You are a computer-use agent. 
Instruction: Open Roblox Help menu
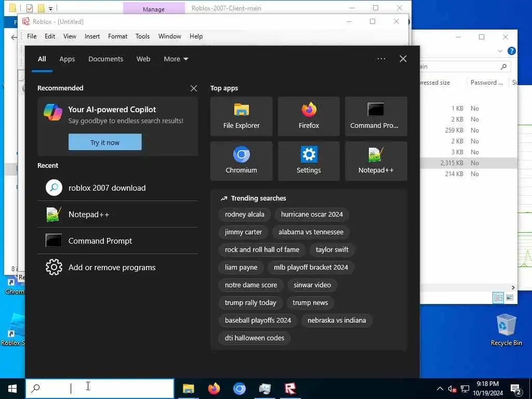pos(196,36)
